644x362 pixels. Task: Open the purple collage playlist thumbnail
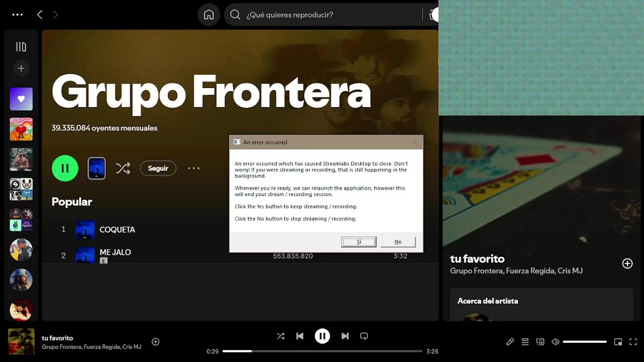pos(21,220)
